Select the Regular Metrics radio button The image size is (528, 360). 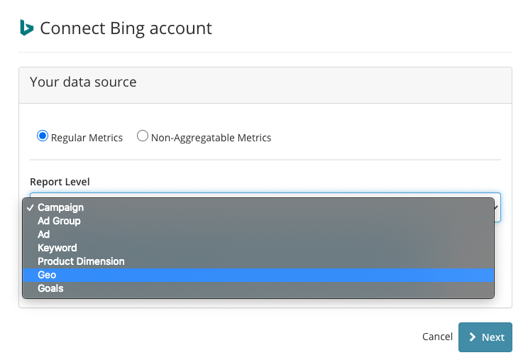tap(42, 136)
